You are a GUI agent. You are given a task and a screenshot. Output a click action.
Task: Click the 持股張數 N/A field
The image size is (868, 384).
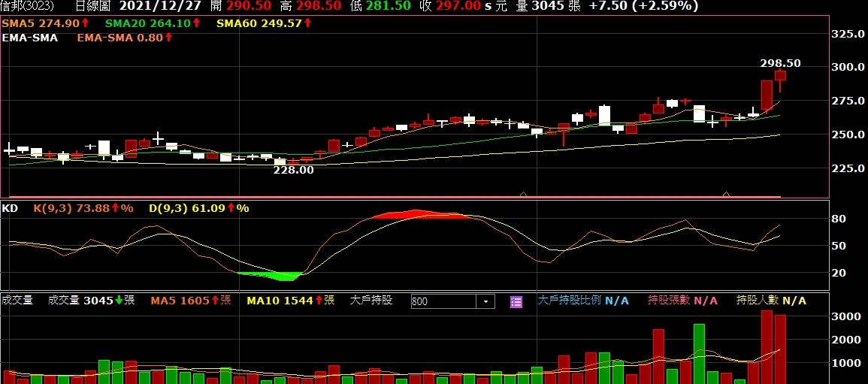point(682,301)
